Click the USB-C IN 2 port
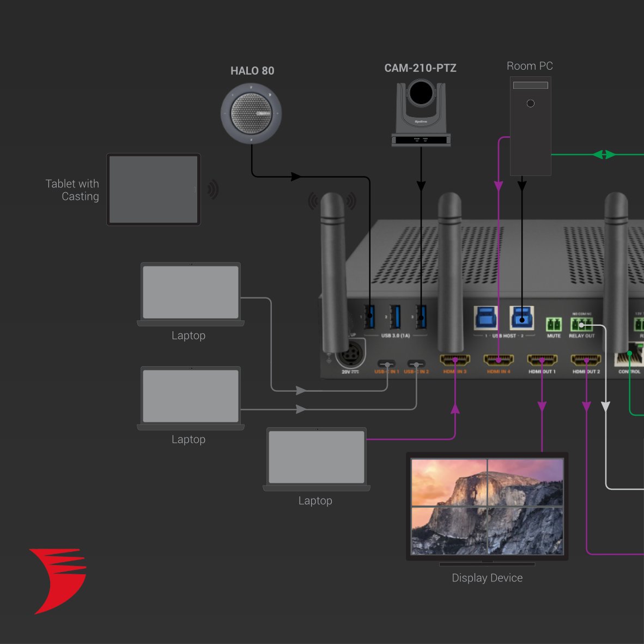Screen dimensions: 644x644 416,364
